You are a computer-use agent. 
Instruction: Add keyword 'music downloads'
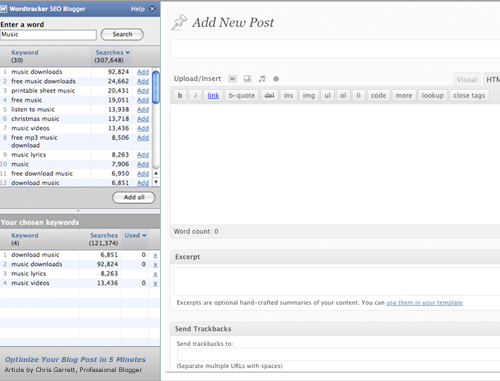[143, 72]
